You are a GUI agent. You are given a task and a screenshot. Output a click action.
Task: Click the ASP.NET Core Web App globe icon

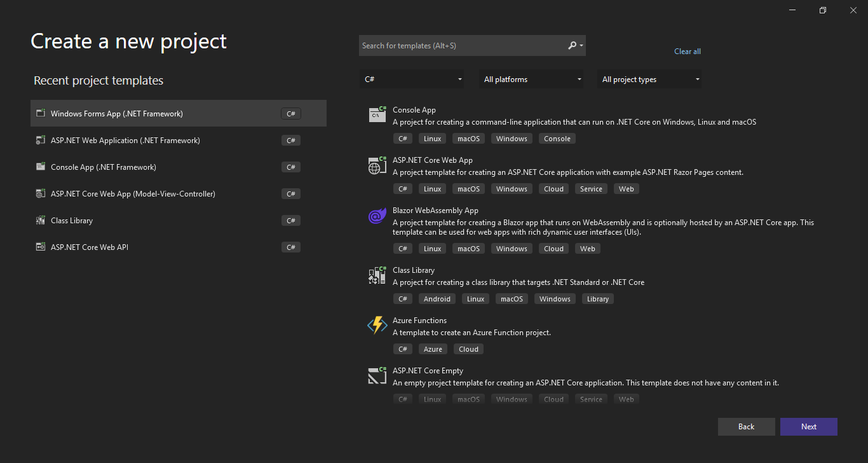click(x=377, y=165)
